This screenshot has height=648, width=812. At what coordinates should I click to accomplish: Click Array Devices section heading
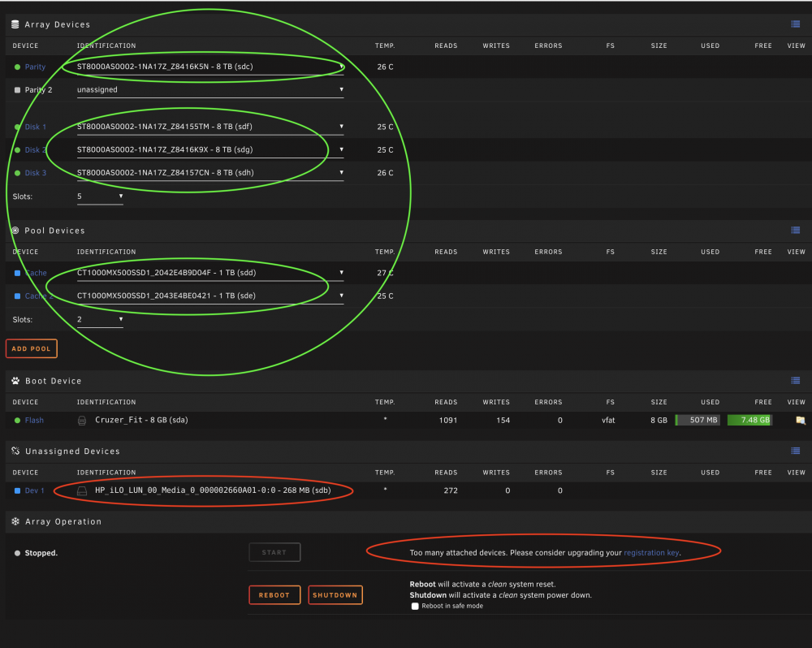coord(58,24)
